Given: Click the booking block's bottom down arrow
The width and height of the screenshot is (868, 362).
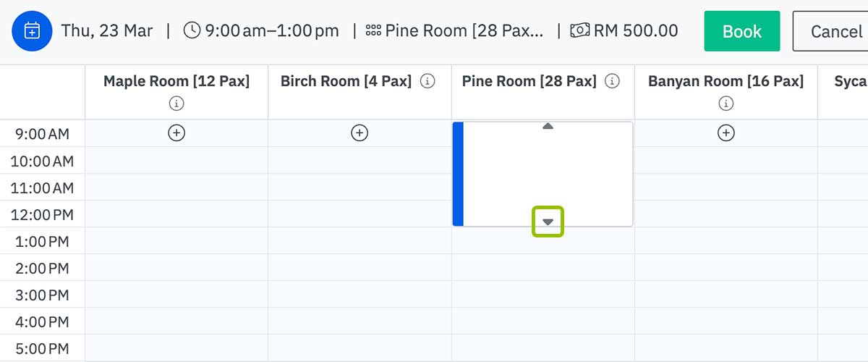Looking at the screenshot, I should pos(548,222).
